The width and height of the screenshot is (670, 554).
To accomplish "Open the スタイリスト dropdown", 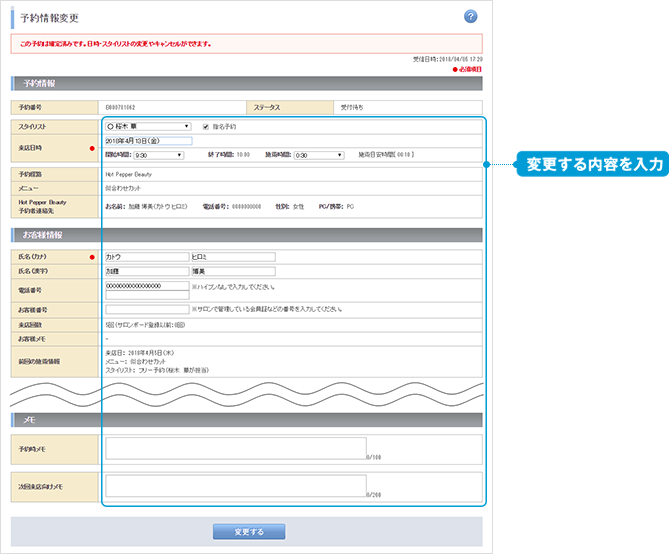I will 147,127.
